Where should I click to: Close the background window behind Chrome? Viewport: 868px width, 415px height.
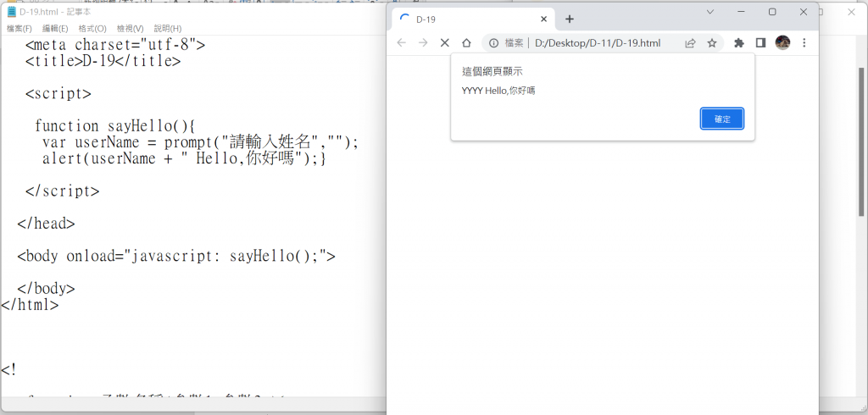851,12
